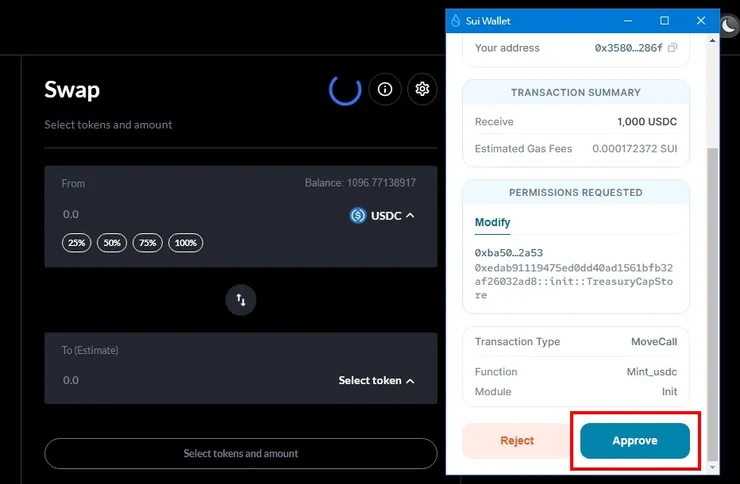Switch to the Modify permissions tab
The image size is (740, 484).
click(492, 222)
